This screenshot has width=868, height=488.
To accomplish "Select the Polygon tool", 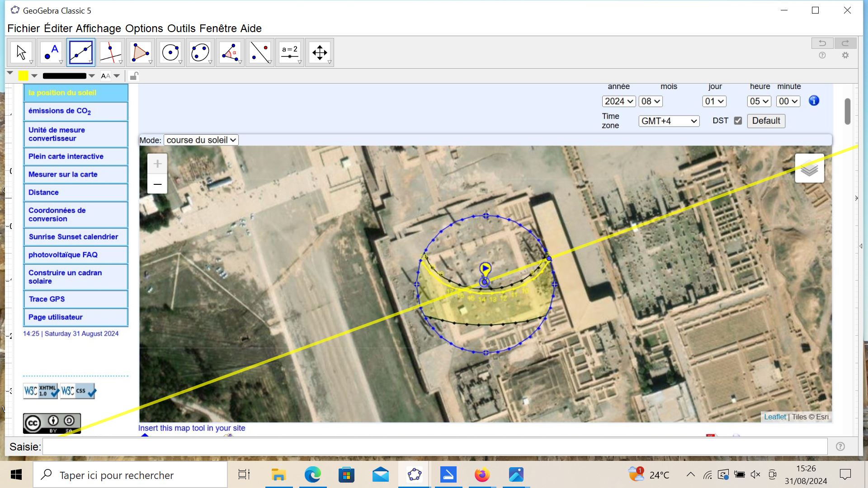I will (141, 52).
